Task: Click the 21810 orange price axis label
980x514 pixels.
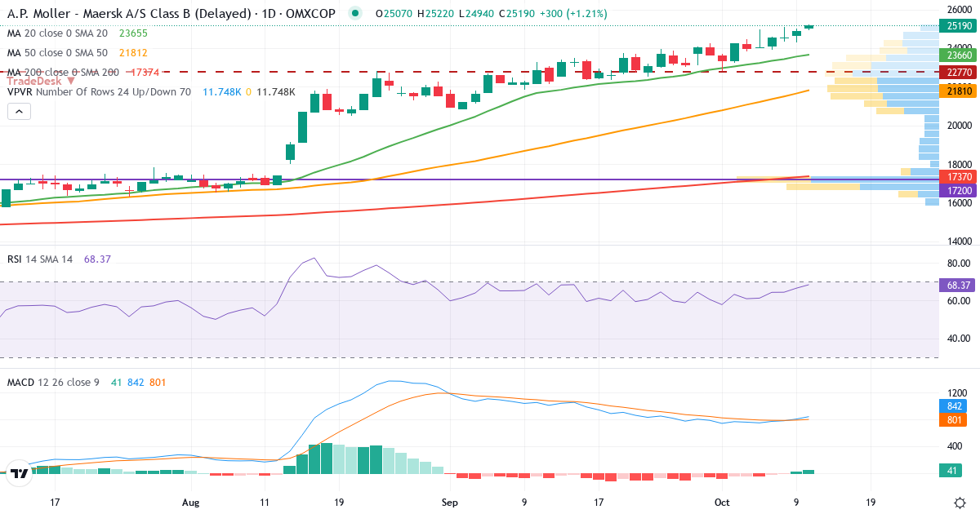Action: coord(959,91)
